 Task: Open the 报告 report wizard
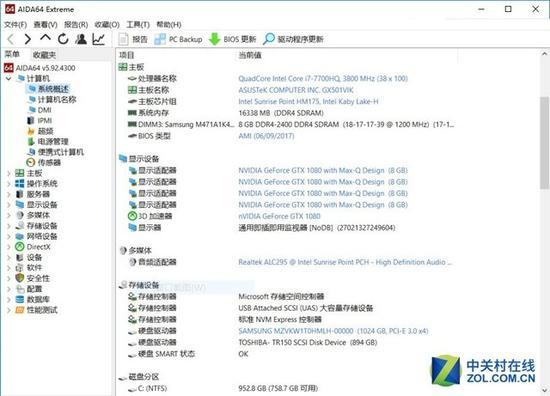pyautogui.click(x=133, y=39)
